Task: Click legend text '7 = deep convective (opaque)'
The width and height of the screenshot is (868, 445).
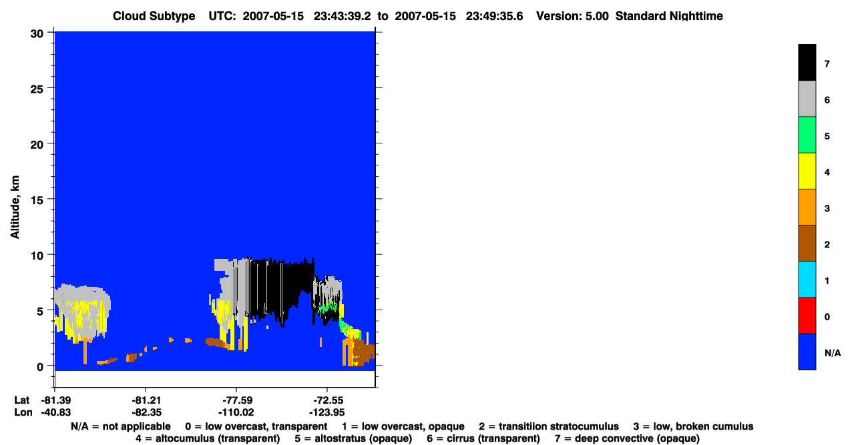Action: [x=627, y=438]
